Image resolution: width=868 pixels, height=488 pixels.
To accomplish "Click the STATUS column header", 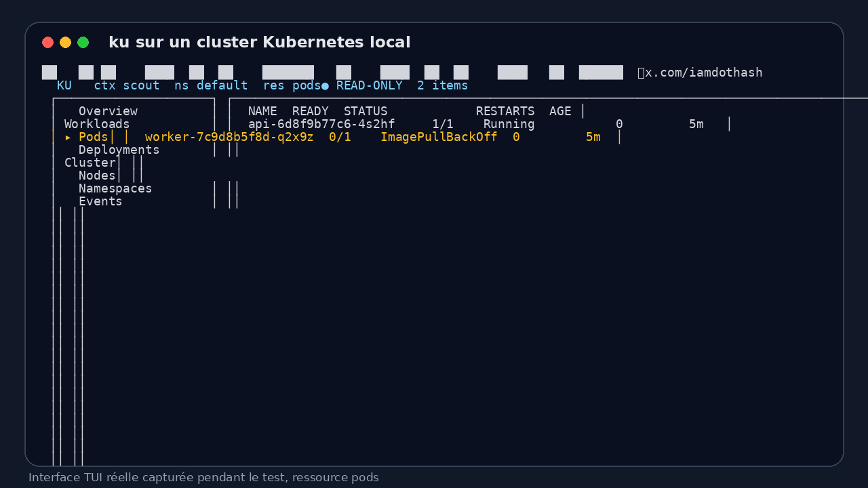I will 366,111.
